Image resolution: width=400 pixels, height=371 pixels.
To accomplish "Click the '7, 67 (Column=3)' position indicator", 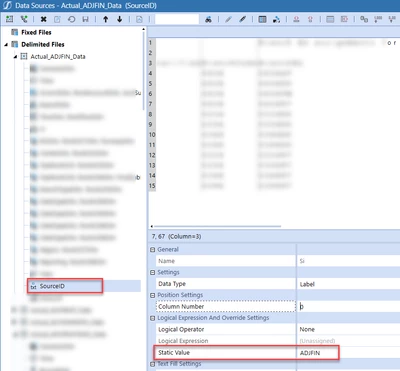I will 176,236.
